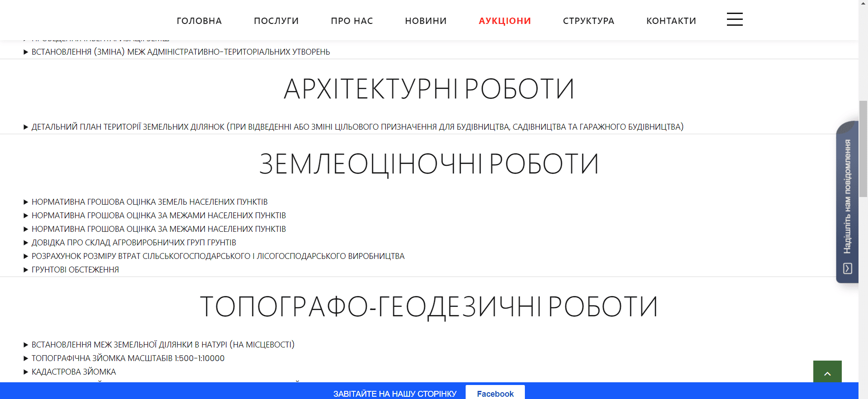
Task: Click the green scroll-to-top arrow button
Action: 827,372
